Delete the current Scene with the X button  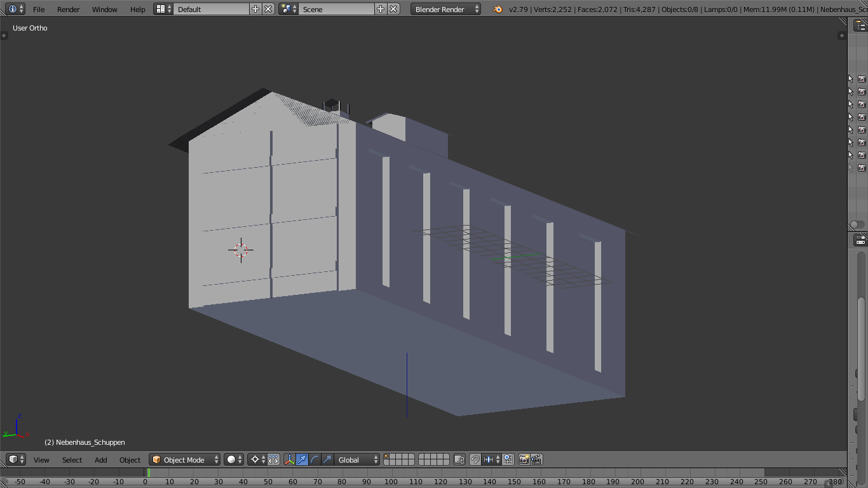point(393,9)
